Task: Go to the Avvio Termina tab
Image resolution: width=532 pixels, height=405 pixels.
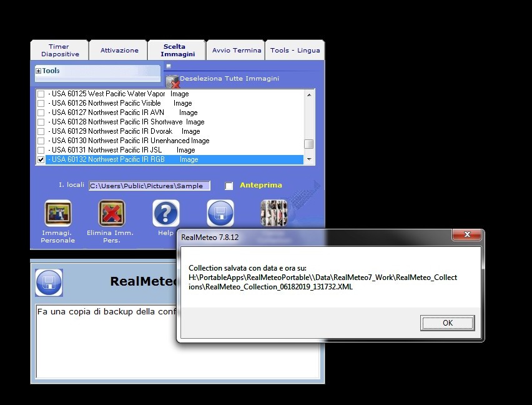Action: tap(236, 50)
